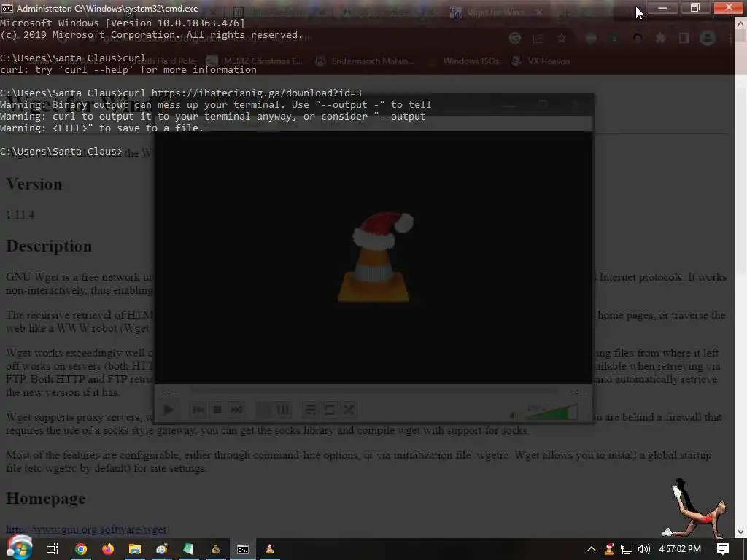Open the Chrome profile avatar icon
This screenshot has width=747, height=560.
(x=708, y=38)
